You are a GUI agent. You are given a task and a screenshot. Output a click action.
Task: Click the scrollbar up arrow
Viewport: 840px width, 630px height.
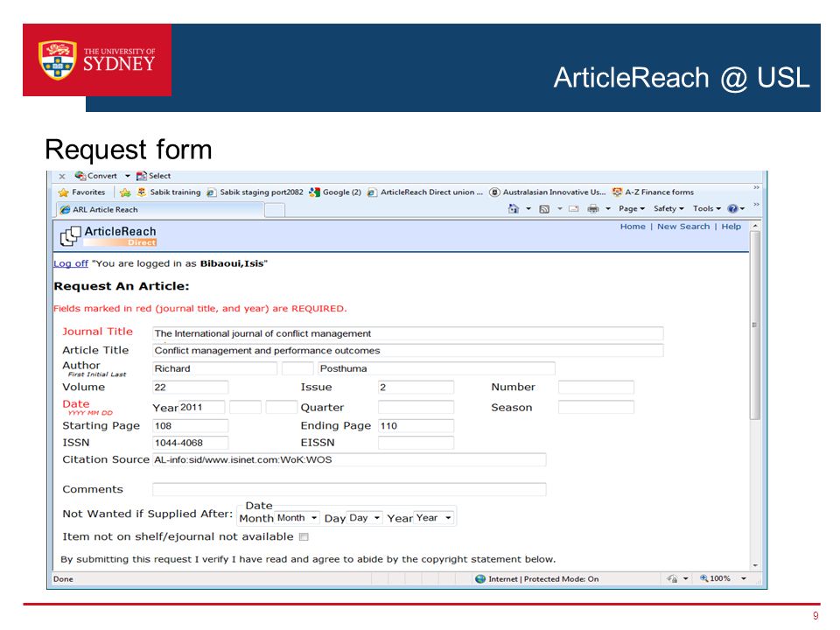755,226
